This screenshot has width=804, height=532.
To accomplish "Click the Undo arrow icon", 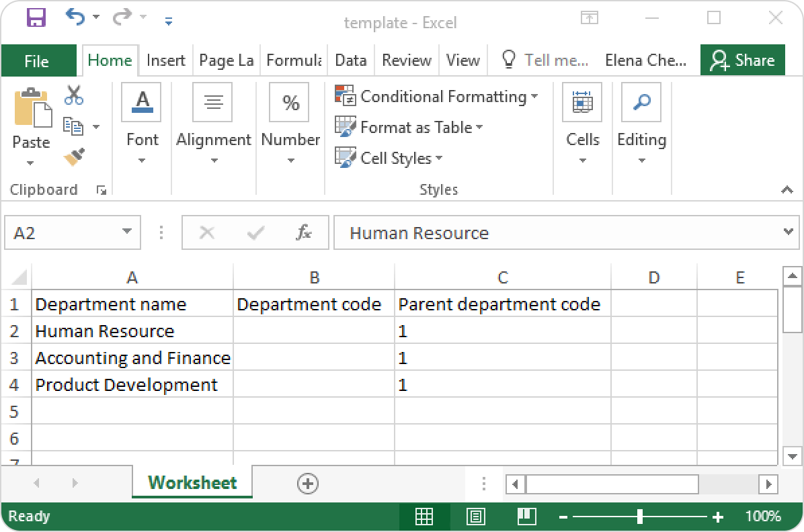I will (75, 18).
